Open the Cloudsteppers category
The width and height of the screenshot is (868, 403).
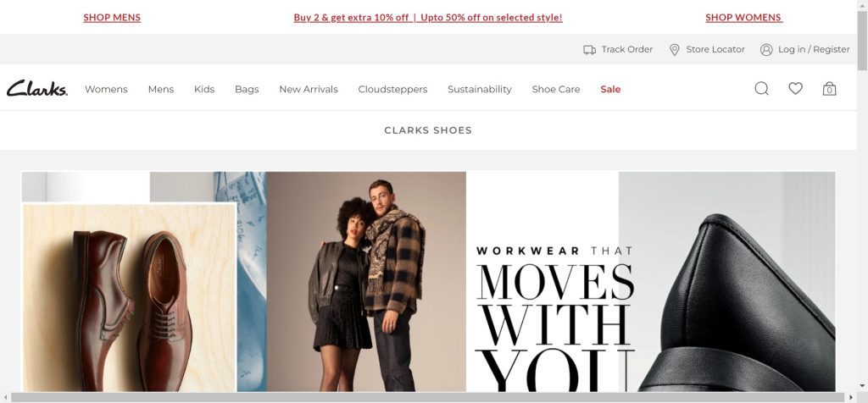click(393, 89)
